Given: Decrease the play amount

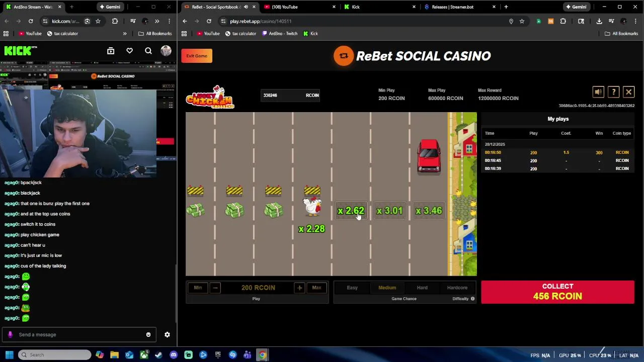Looking at the screenshot, I should (x=215, y=288).
